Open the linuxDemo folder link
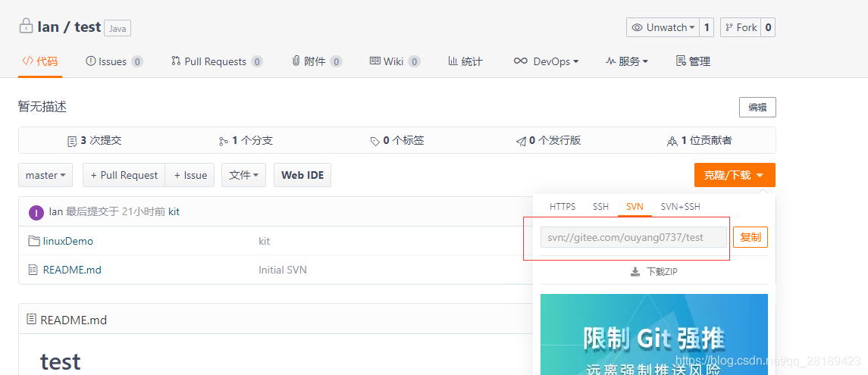 pyautogui.click(x=68, y=241)
